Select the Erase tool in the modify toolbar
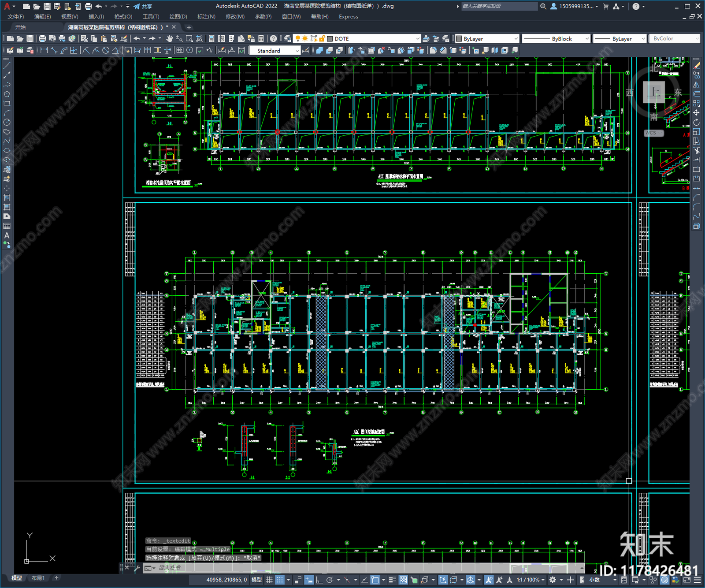Viewport: 705px width, 588px height. pos(696,66)
